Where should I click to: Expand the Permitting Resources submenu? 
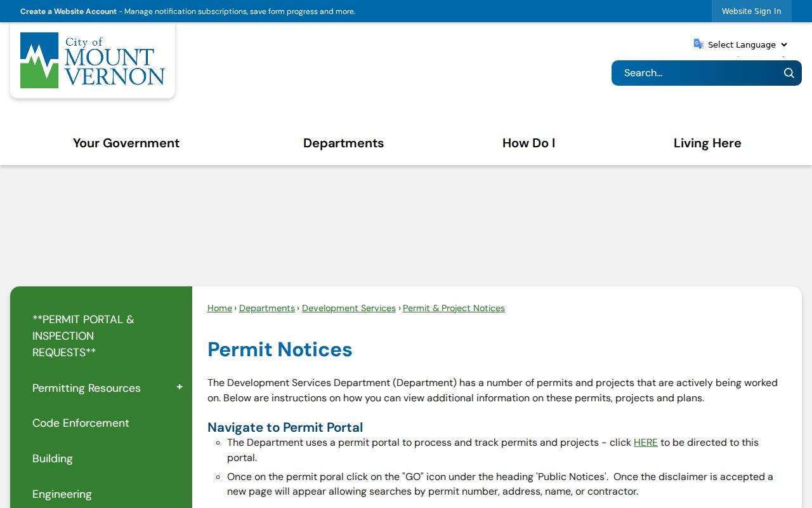click(180, 387)
